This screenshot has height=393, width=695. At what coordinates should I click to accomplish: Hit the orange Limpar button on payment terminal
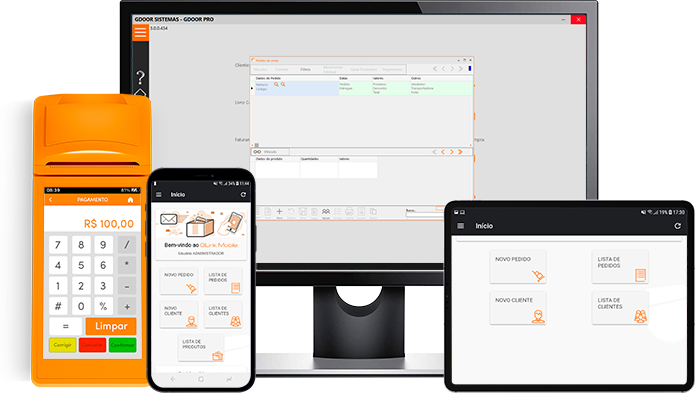coord(111,326)
